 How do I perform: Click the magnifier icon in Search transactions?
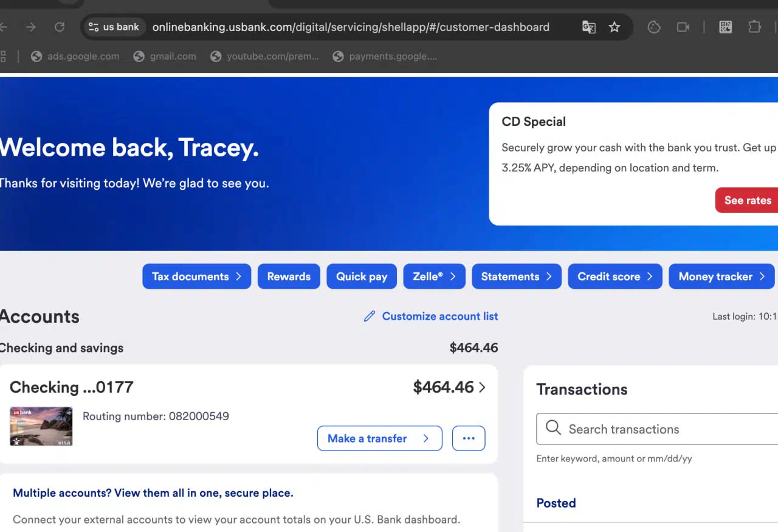click(x=553, y=428)
